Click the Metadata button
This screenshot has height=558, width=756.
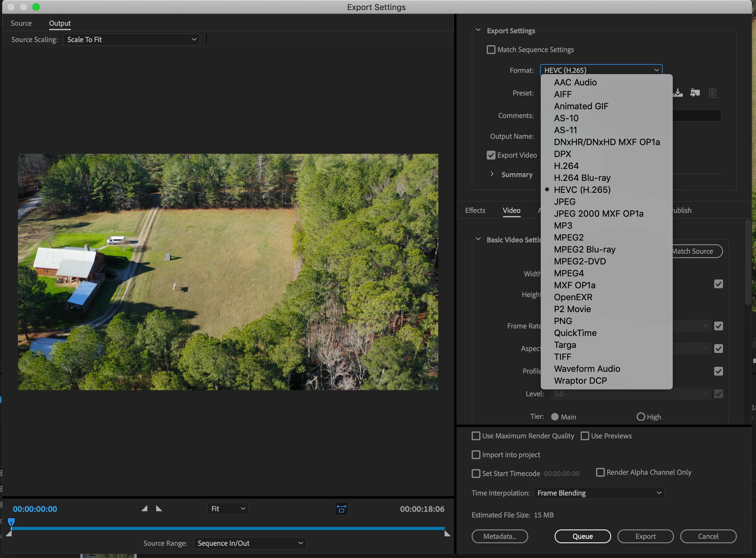click(500, 536)
